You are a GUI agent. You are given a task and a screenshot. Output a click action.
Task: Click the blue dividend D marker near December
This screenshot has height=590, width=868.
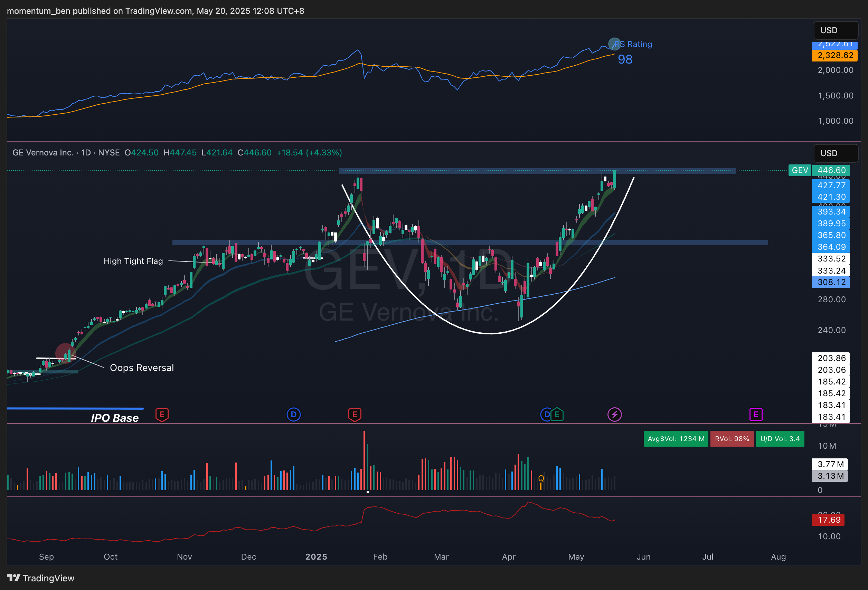(x=294, y=415)
